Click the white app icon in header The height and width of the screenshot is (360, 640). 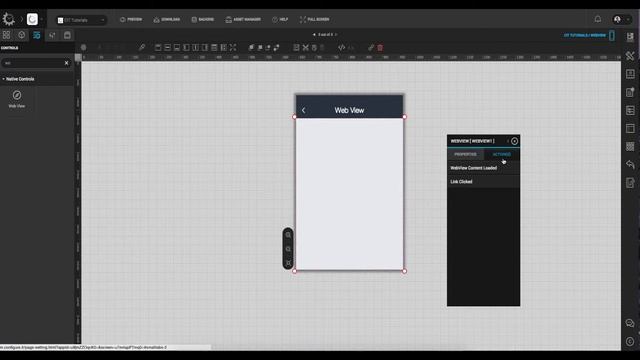32,19
